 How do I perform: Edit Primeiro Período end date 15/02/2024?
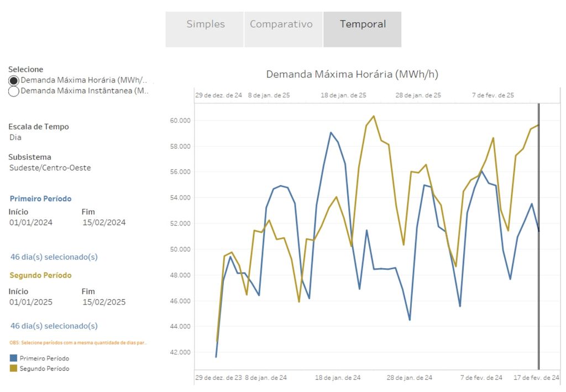click(104, 223)
